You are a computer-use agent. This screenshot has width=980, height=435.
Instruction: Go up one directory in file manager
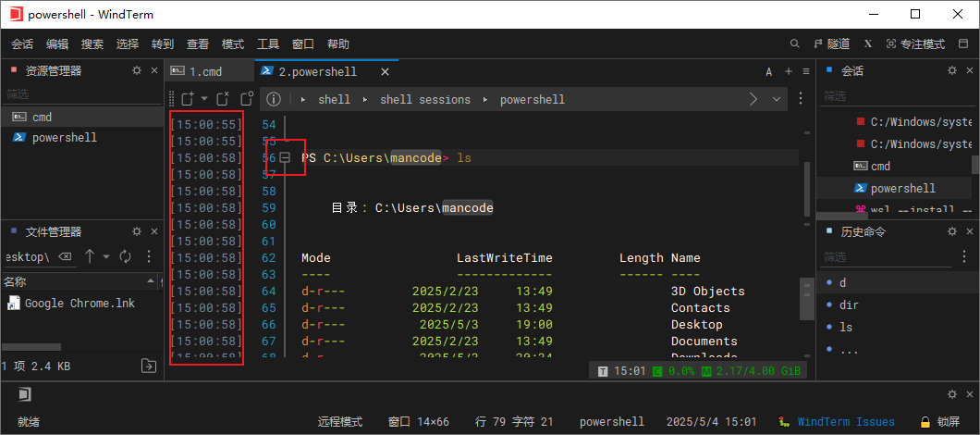[90, 256]
